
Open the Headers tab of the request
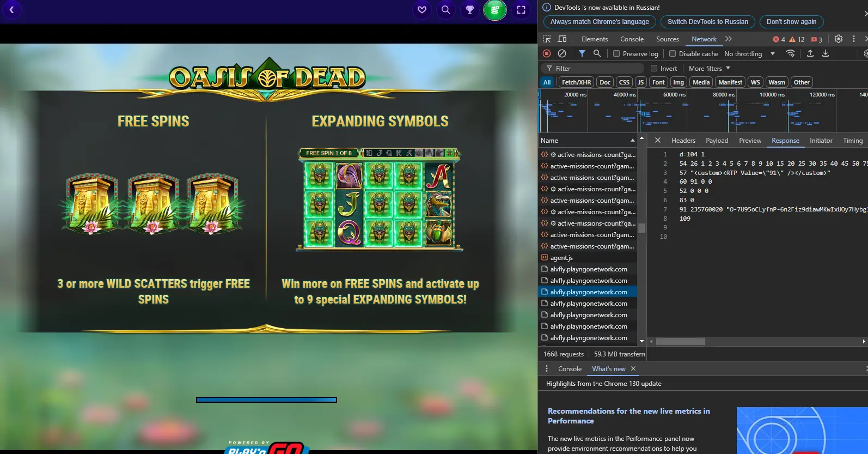[x=683, y=141]
